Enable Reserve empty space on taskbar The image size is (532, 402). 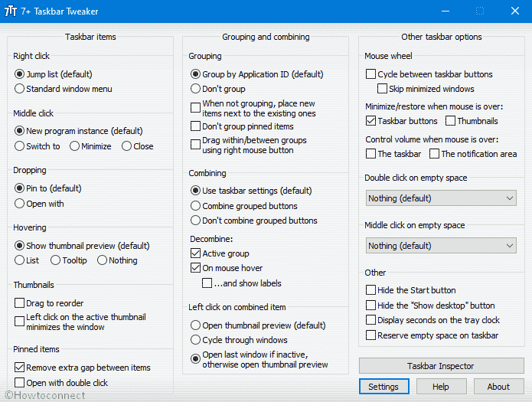(370, 335)
